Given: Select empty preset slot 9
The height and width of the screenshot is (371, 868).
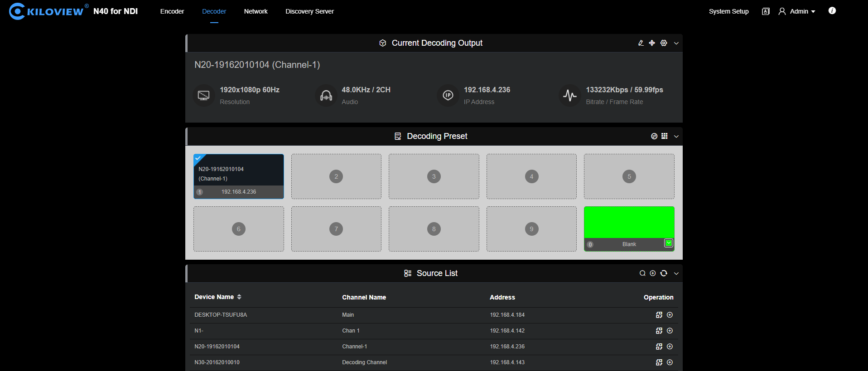Looking at the screenshot, I should [531, 229].
